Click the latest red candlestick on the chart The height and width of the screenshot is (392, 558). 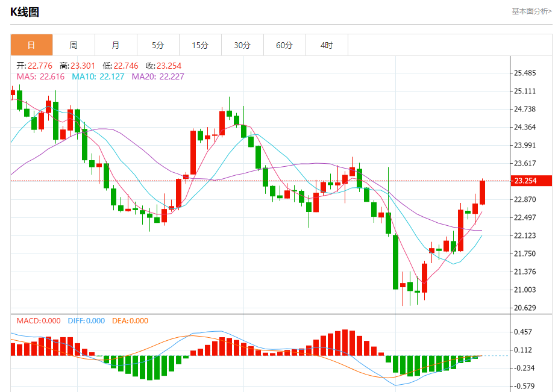point(483,193)
